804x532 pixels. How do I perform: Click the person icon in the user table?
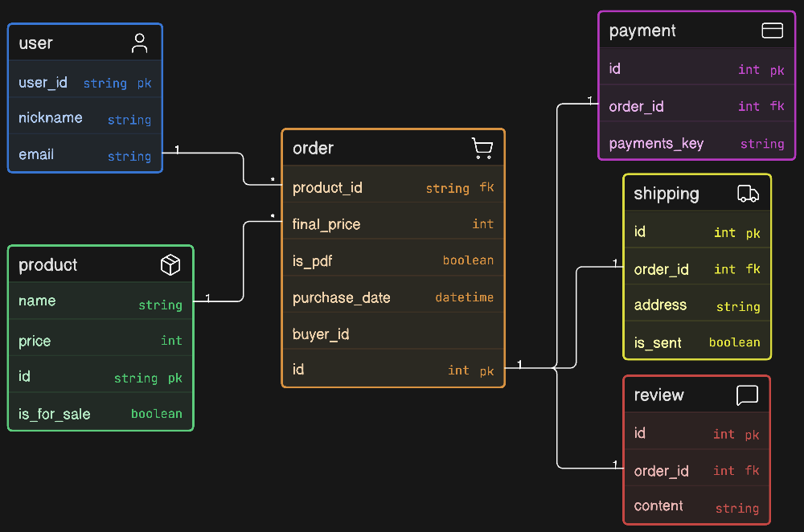coord(139,43)
